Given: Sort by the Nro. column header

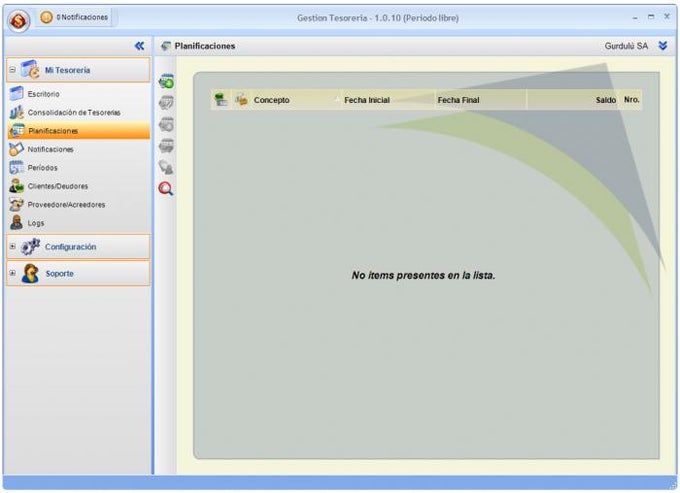Looking at the screenshot, I should pyautogui.click(x=631, y=100).
